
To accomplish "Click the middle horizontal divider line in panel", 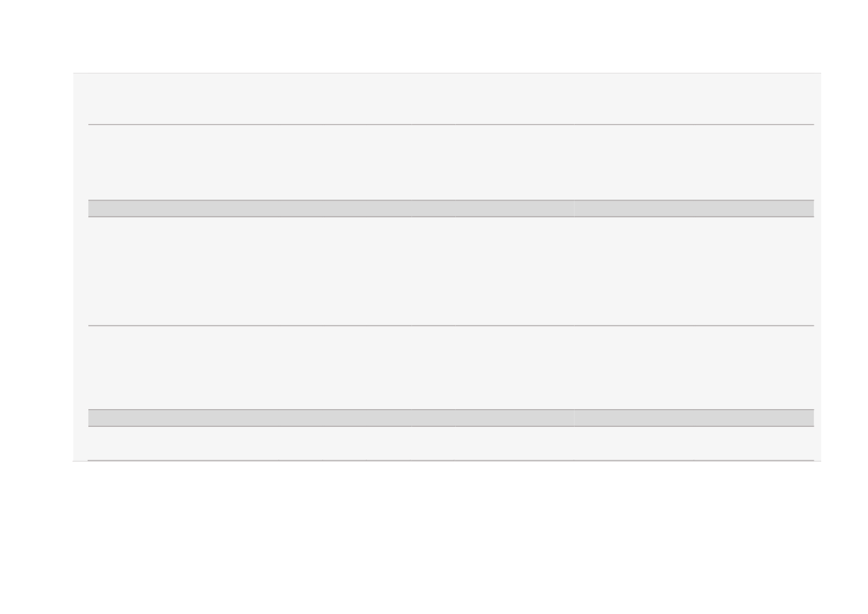I will pyautogui.click(x=451, y=325).
